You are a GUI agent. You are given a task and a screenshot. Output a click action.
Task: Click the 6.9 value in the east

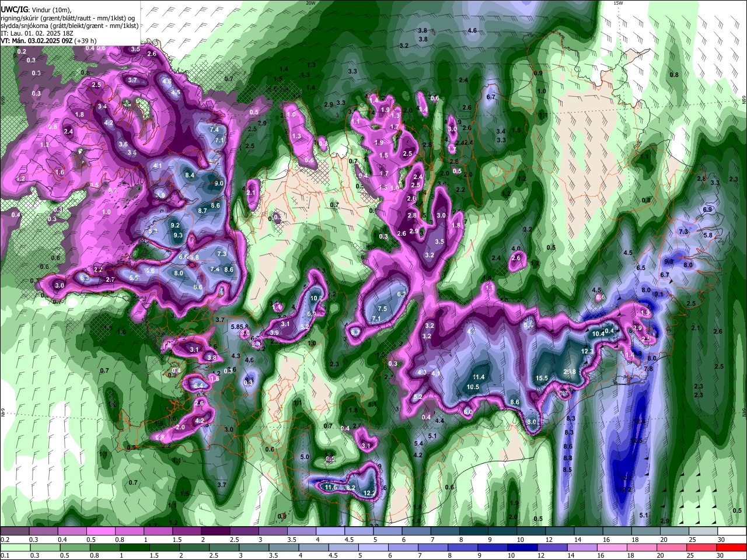(x=708, y=209)
